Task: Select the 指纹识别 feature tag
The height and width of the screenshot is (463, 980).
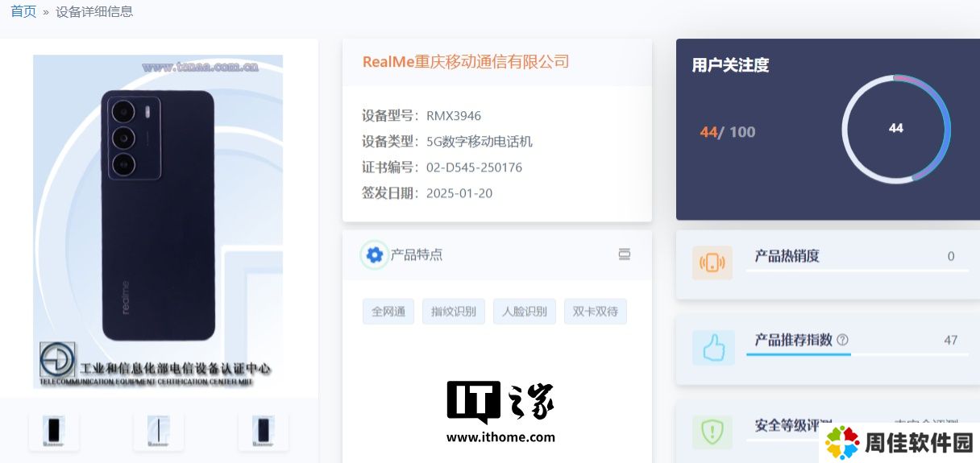Action: pyautogui.click(x=454, y=312)
